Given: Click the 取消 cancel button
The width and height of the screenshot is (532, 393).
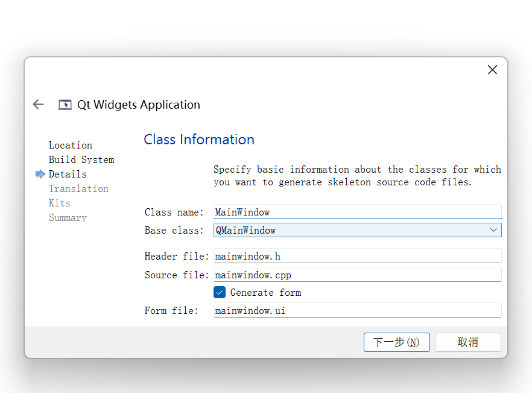Looking at the screenshot, I should click(x=468, y=342).
